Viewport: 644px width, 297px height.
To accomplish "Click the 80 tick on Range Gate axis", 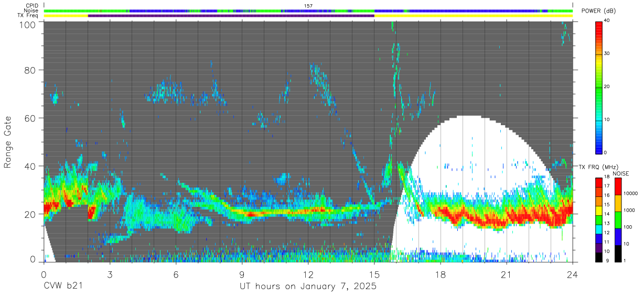I will click(x=30, y=70).
